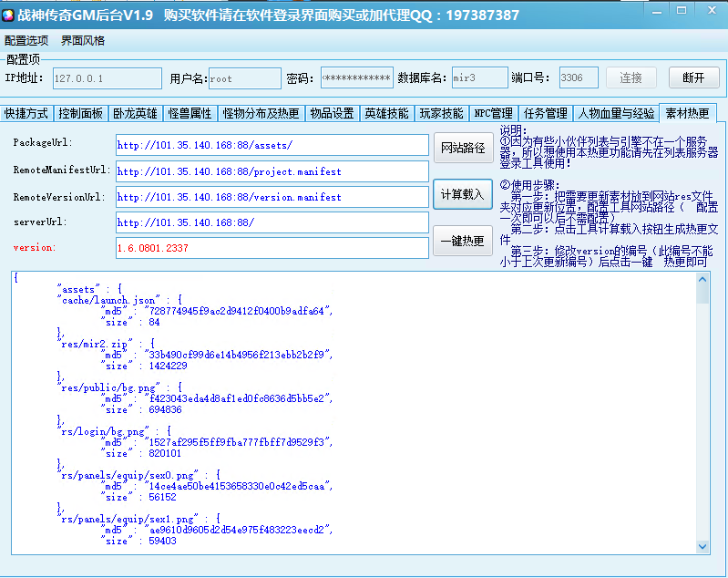Switch to the 卧龙英雄 tab

[136, 113]
